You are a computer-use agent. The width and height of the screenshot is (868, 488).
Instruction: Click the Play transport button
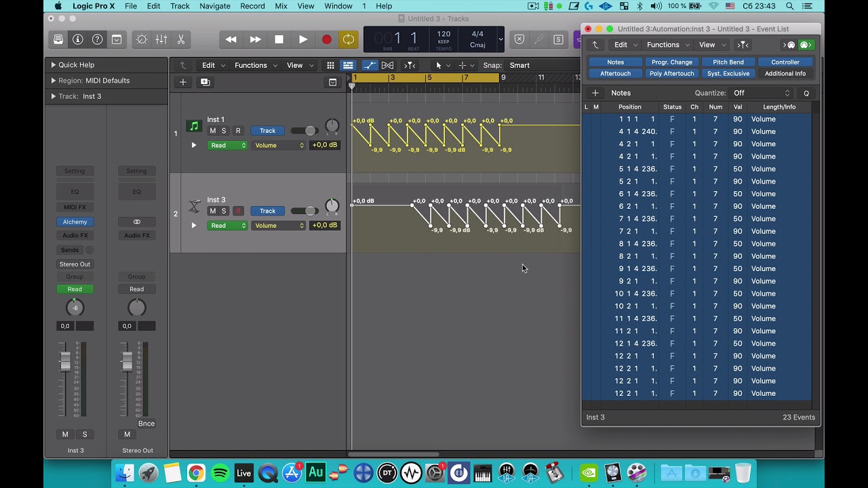302,39
